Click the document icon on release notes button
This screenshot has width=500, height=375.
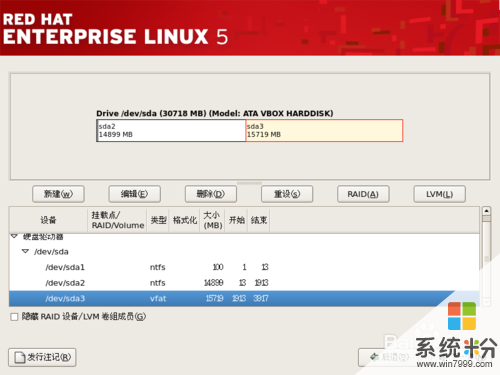20,357
